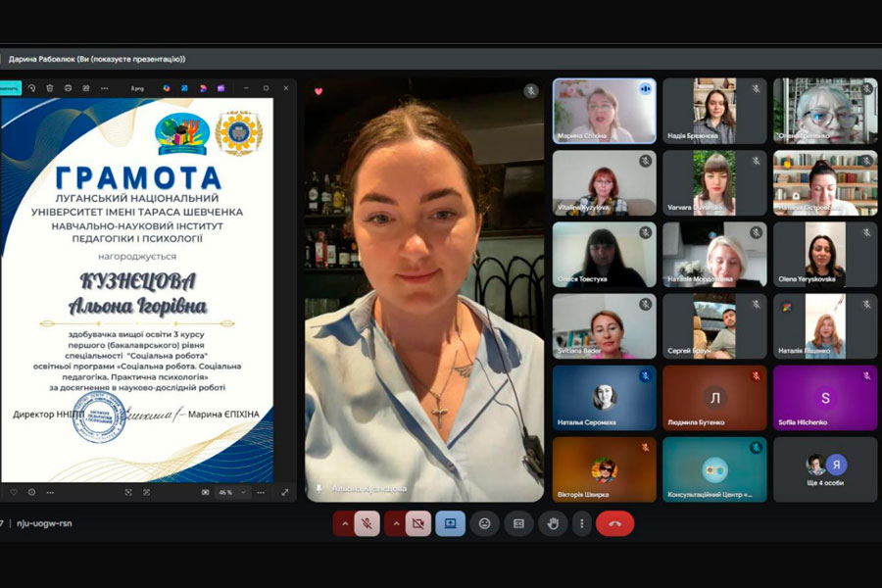Add image to favorites with heart icon

pyautogui.click(x=14, y=492)
